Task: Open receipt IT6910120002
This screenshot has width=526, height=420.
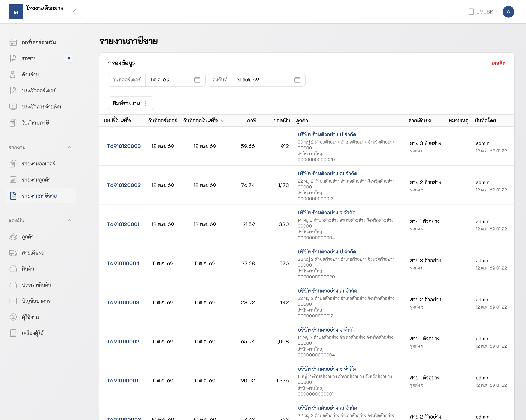Action: [123, 185]
